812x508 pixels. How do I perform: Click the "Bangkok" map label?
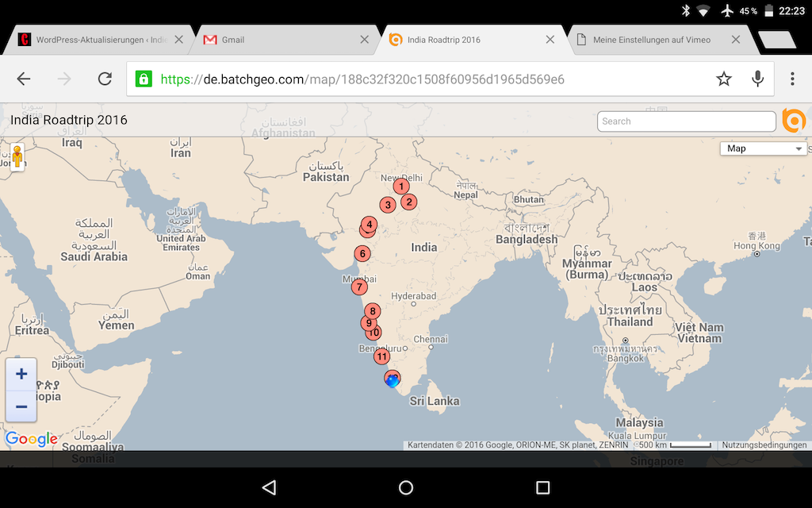(x=625, y=358)
